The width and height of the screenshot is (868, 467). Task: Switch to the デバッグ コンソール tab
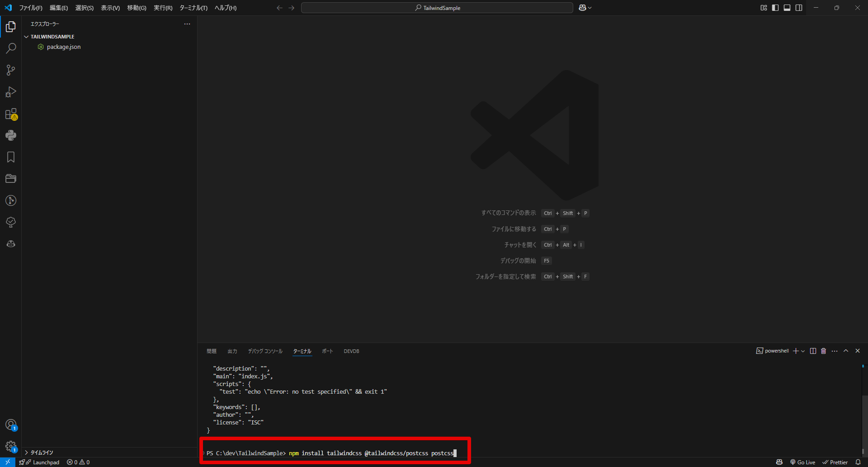265,351
